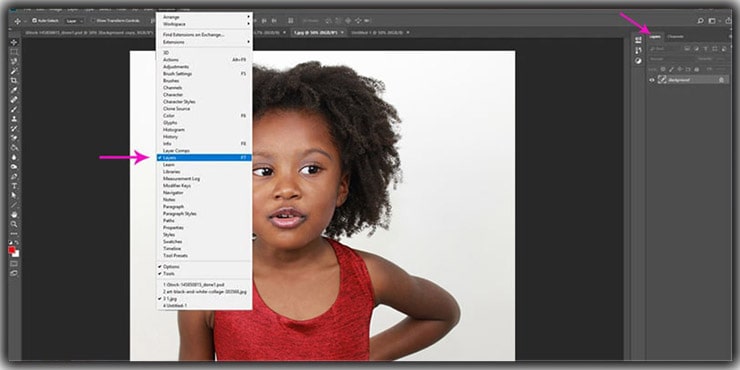Select the Dodge tool
The height and width of the screenshot is (370, 740).
click(x=14, y=166)
